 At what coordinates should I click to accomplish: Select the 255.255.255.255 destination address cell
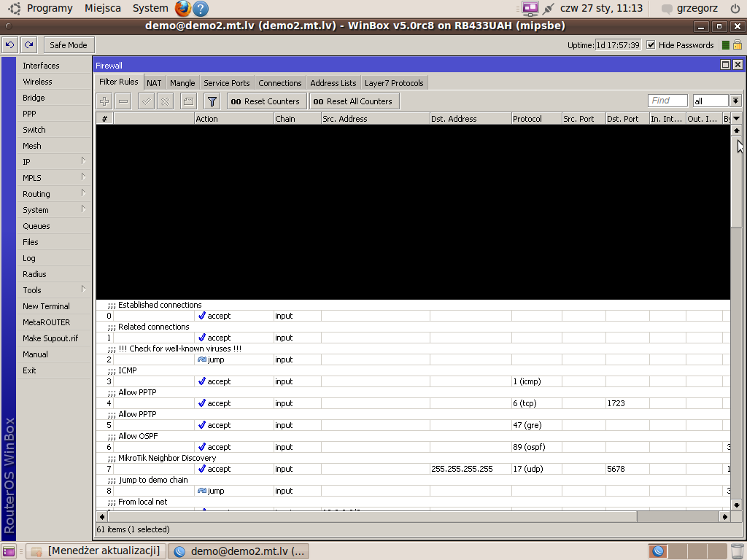[x=471, y=469]
